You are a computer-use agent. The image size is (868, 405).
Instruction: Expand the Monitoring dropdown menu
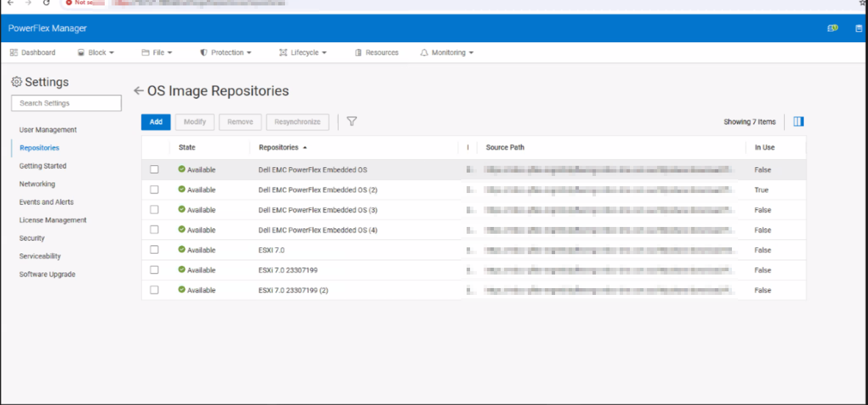pyautogui.click(x=447, y=52)
